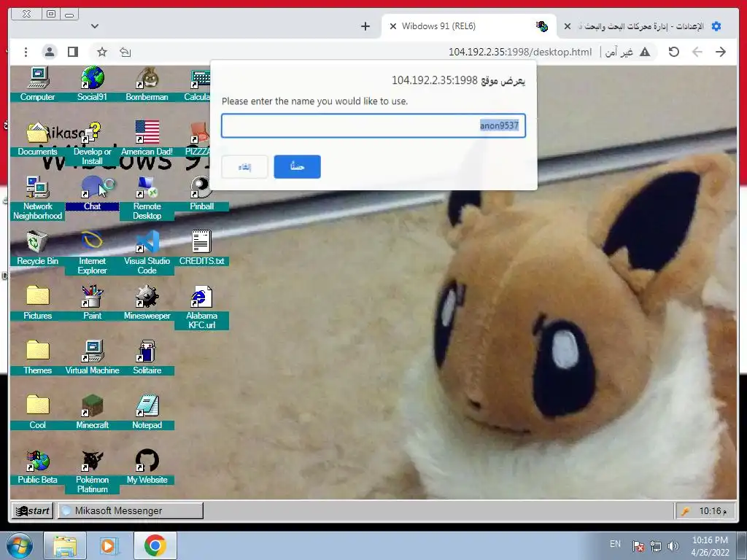Open the Develop or Install shortcut

click(x=92, y=143)
